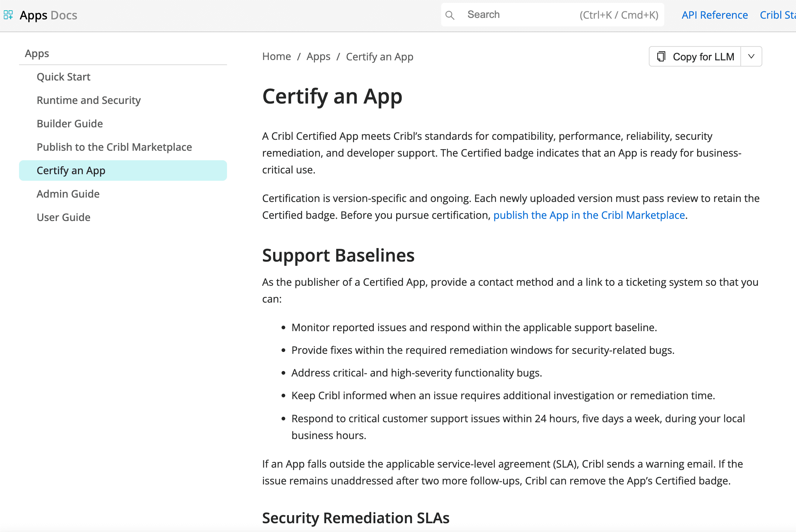Click the Certify an App page title
Viewport: 796px width, 532px height.
pos(332,97)
